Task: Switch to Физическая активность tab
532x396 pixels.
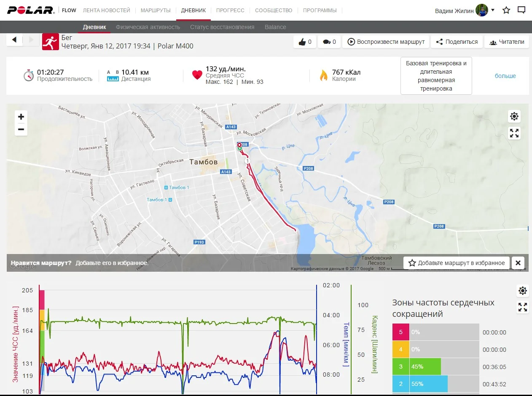Action: tap(148, 27)
